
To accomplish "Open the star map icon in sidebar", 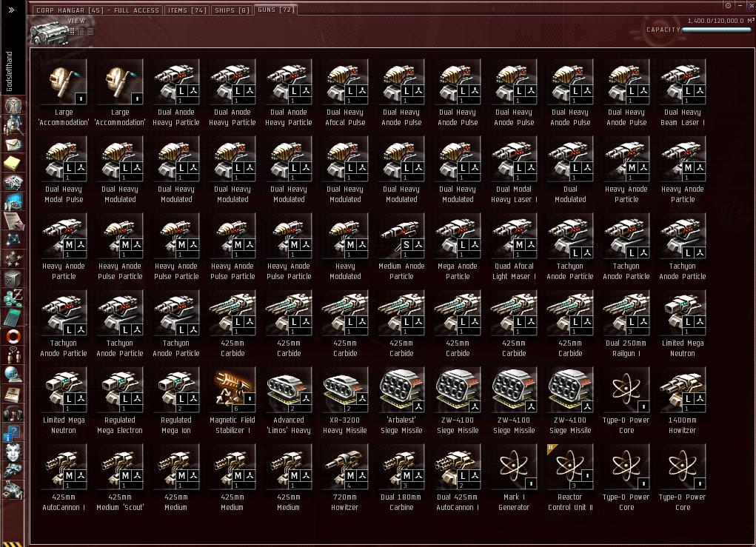I will pyautogui.click(x=13, y=239).
